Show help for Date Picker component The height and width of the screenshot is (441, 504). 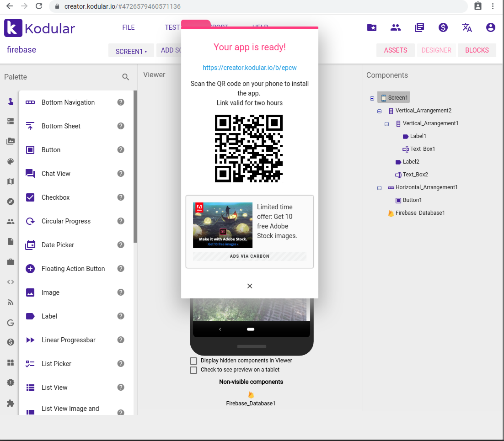(121, 245)
